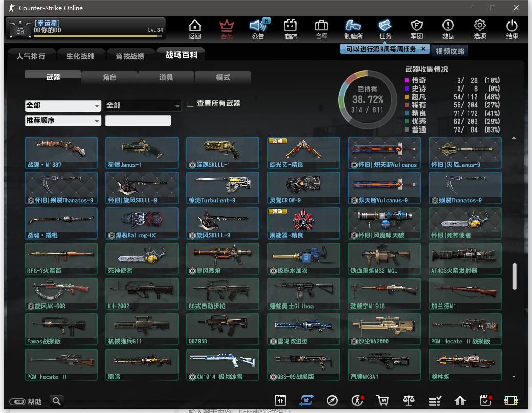Select the 道具 sub-tab

tap(166, 77)
